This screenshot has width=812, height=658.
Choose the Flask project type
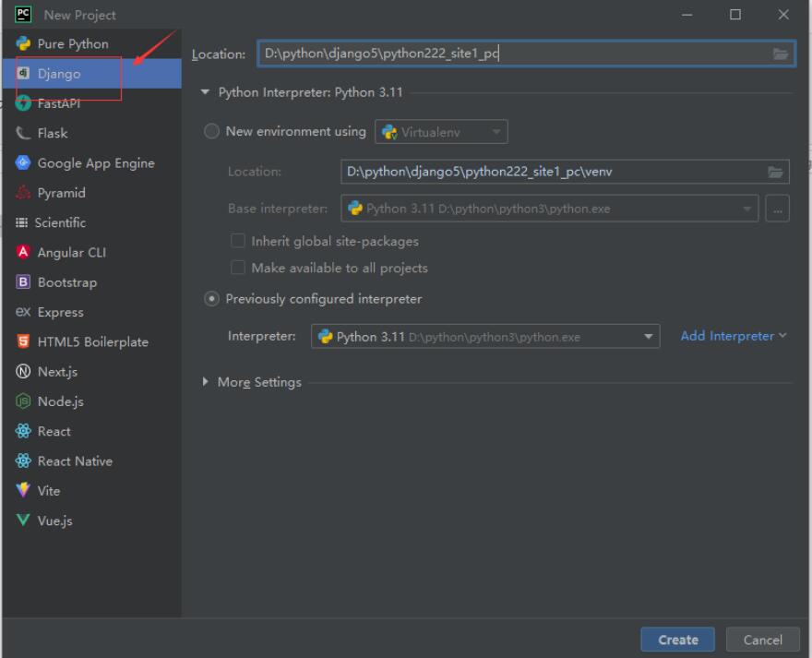point(52,133)
